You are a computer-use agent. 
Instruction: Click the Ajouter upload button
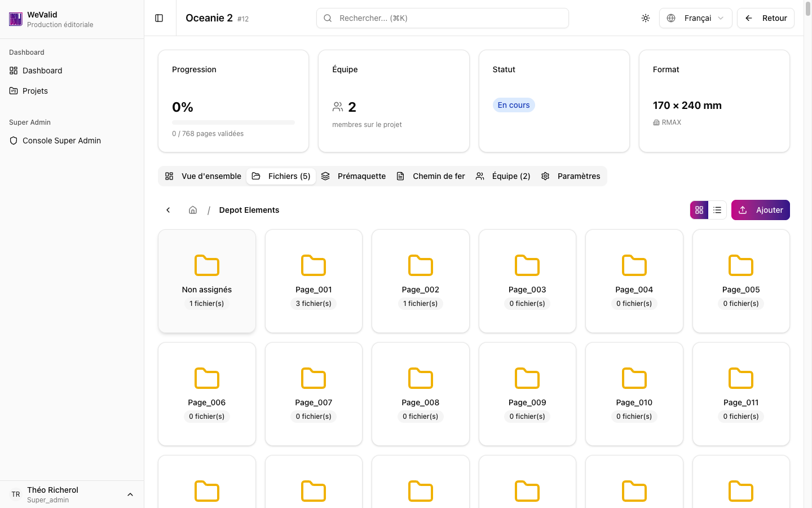761,209
